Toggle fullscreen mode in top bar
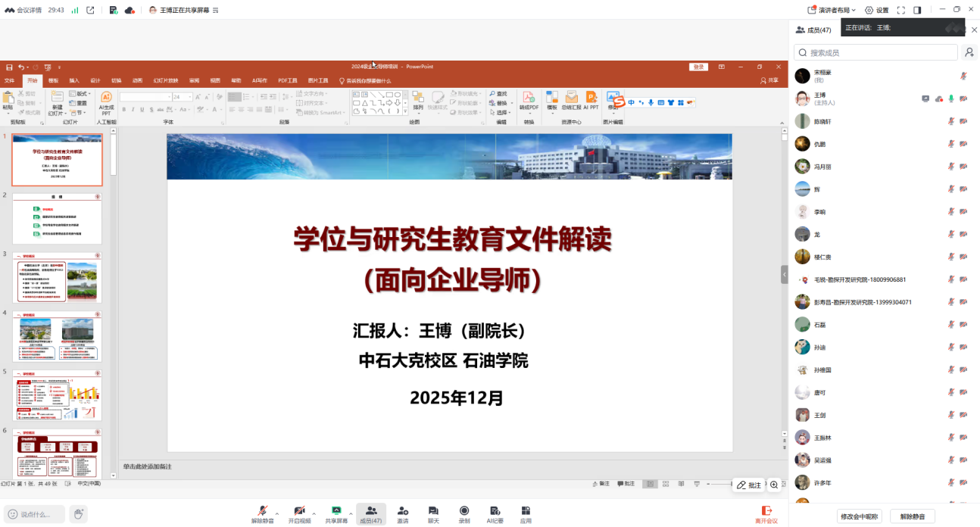The width and height of the screenshot is (980, 527). pos(901,10)
